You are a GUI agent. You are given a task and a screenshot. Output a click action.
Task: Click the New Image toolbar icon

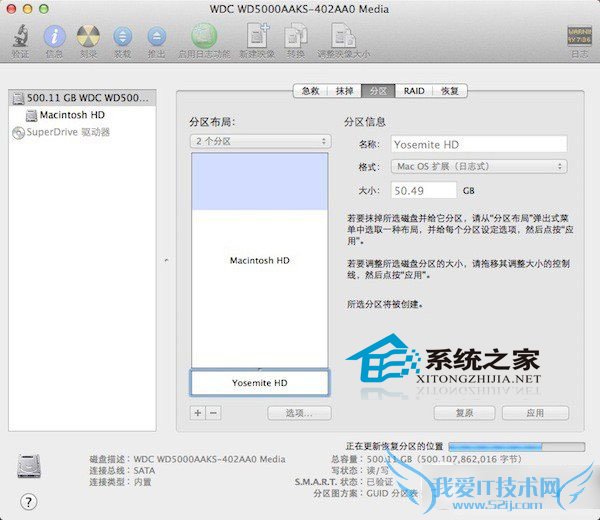click(x=257, y=36)
